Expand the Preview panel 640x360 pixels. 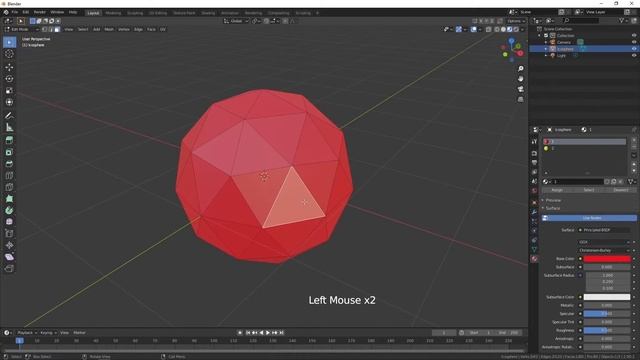click(x=553, y=200)
